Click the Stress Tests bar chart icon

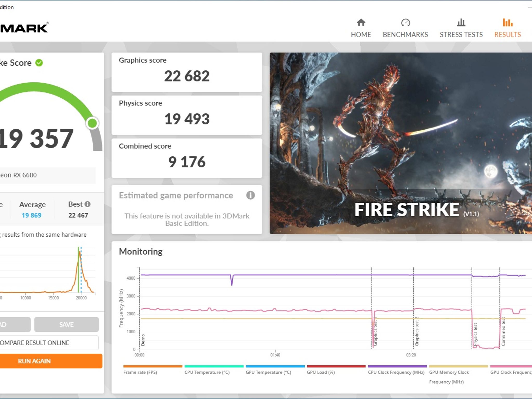pos(461,23)
